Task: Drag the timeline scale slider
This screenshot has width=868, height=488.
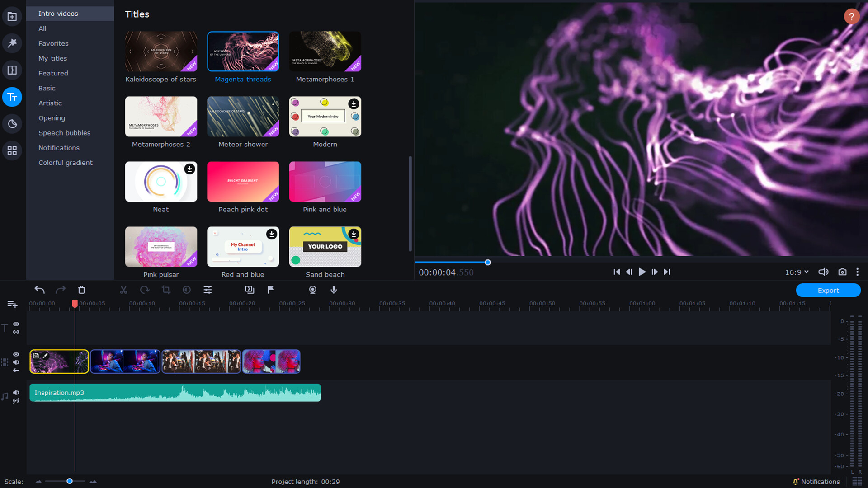Action: click(x=69, y=481)
